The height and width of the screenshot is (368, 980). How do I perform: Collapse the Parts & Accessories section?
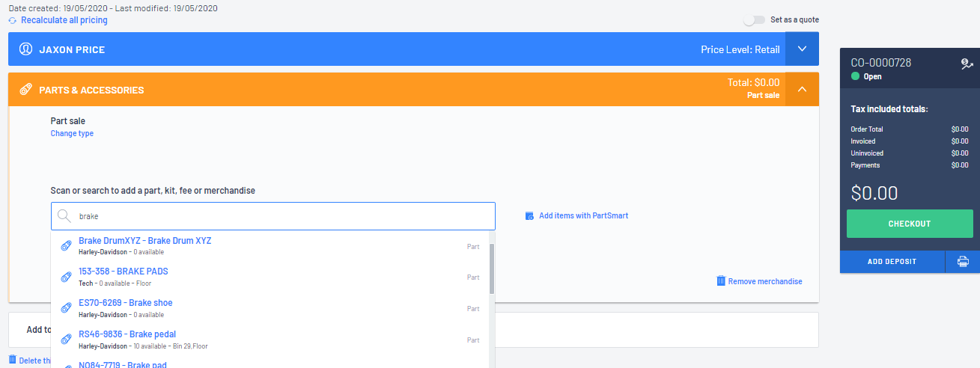802,90
